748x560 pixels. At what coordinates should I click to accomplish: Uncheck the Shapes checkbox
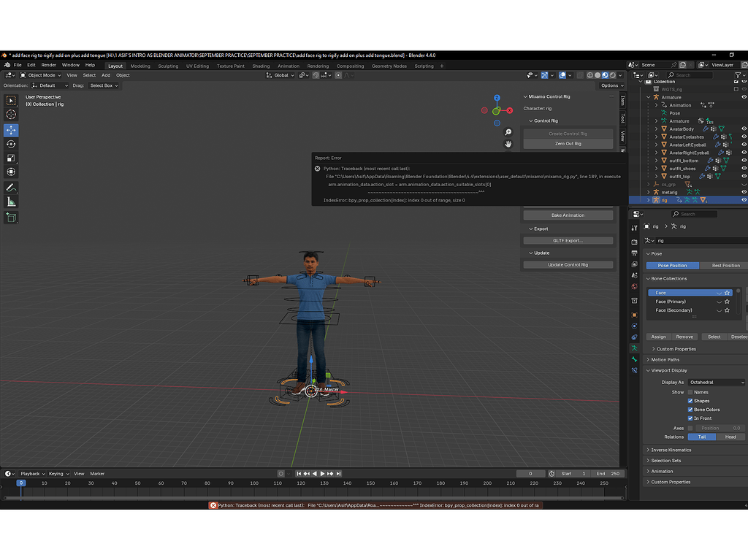pos(690,401)
